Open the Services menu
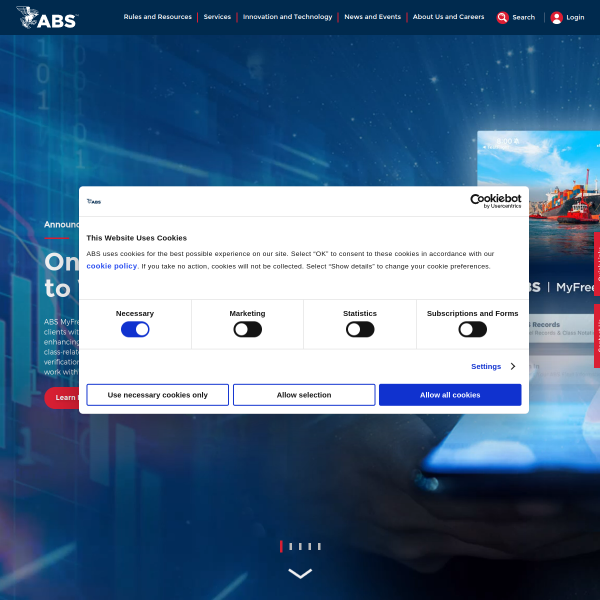 pos(217,17)
